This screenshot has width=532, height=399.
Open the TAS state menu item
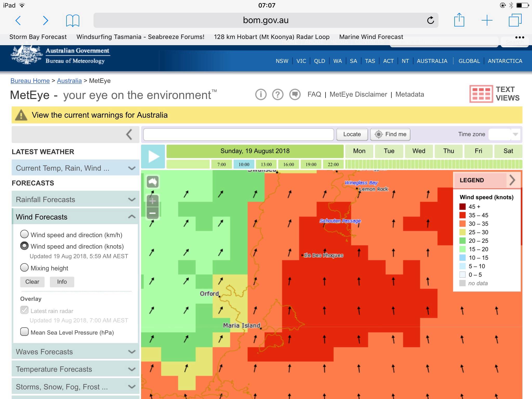(x=370, y=61)
